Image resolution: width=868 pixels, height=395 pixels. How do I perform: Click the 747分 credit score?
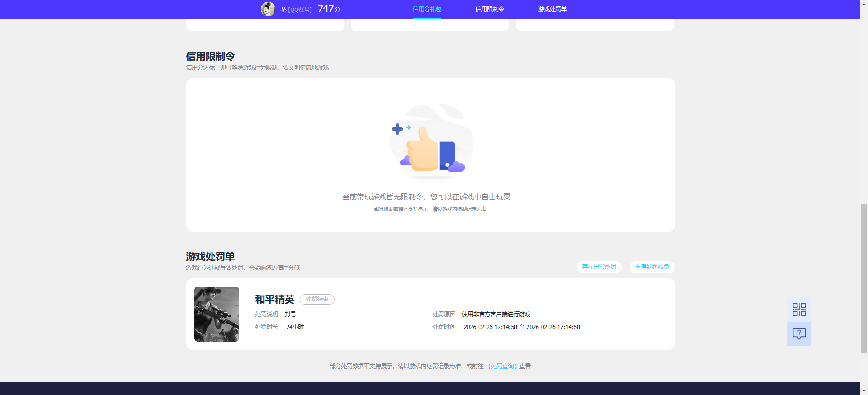tap(329, 9)
